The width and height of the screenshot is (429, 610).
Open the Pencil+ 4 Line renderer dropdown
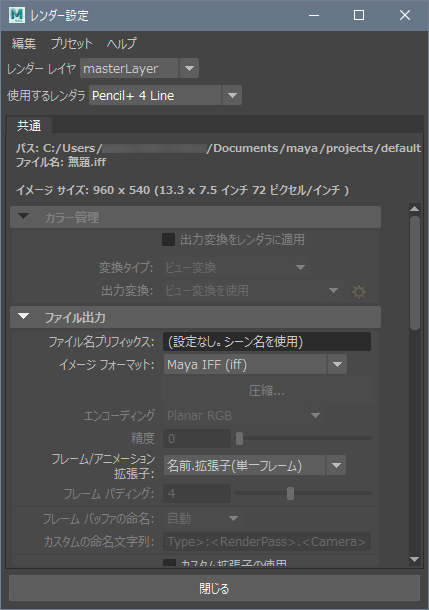(165, 95)
